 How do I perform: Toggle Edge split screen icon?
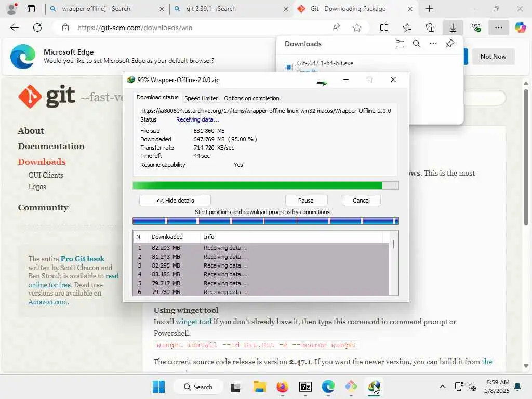coord(384,28)
